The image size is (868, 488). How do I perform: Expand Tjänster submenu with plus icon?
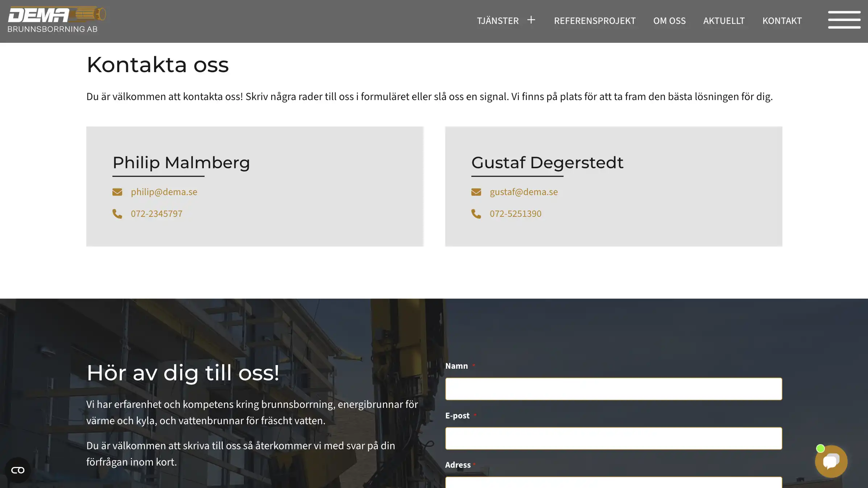531,20
